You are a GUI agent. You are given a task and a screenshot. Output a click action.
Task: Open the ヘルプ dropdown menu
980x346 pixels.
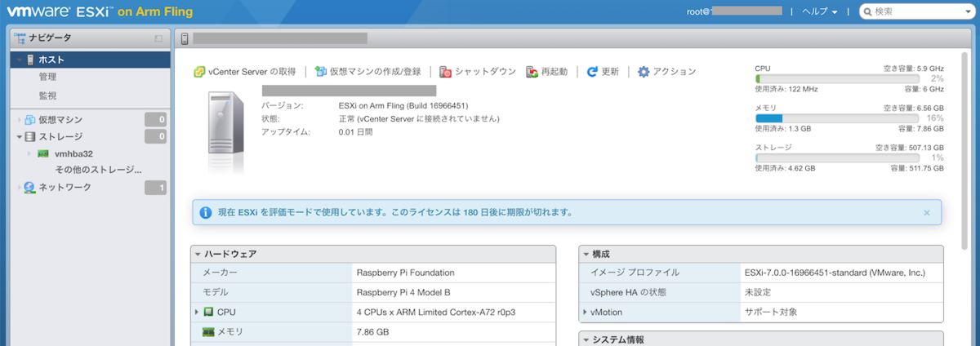820,12
